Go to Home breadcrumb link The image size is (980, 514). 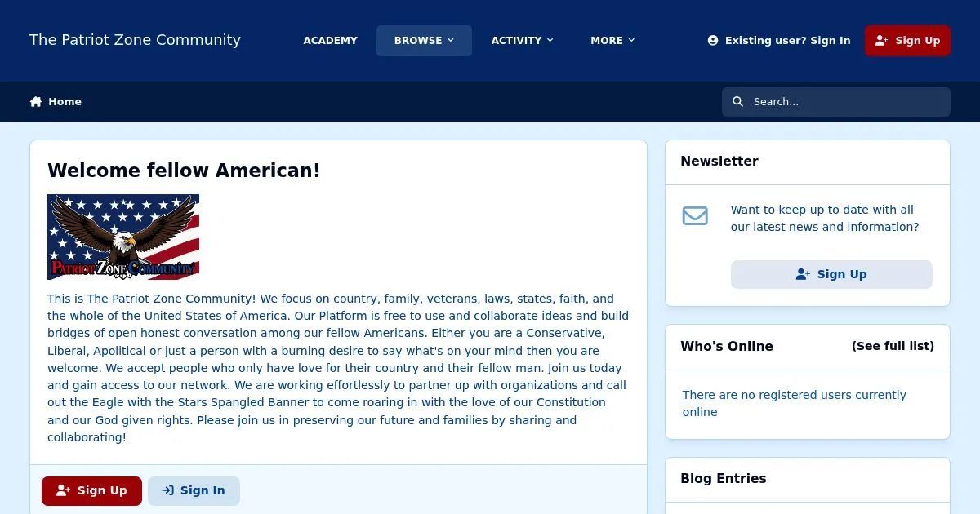pyautogui.click(x=56, y=102)
